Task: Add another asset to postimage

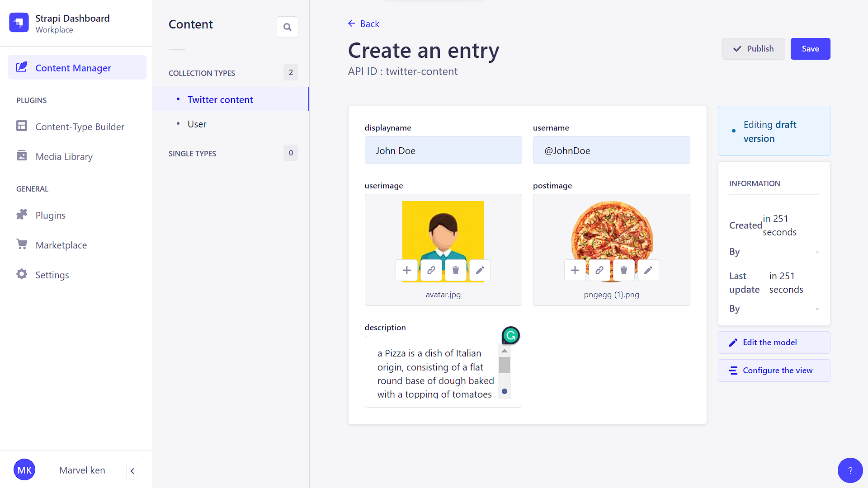Action: (575, 270)
